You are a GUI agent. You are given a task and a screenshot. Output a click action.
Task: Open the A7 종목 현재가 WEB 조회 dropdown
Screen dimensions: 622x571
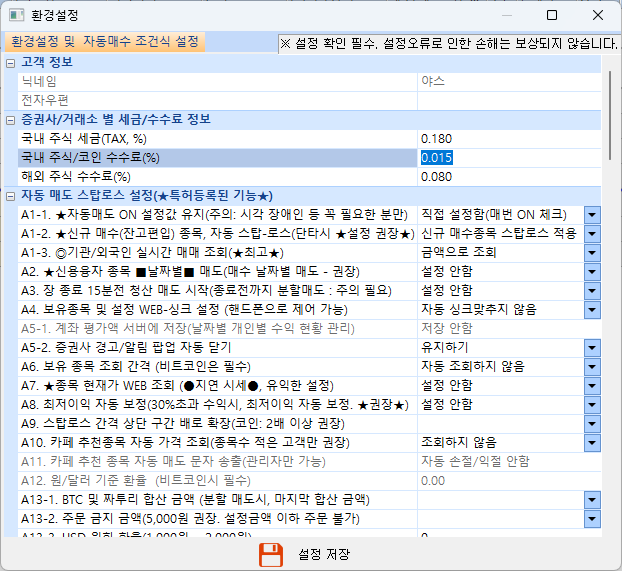coord(591,385)
